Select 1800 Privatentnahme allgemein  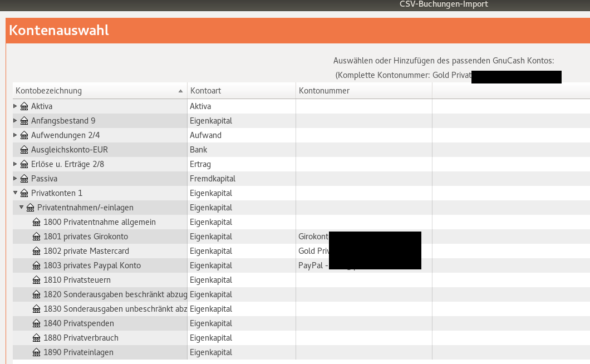pyautogui.click(x=301, y=223)
